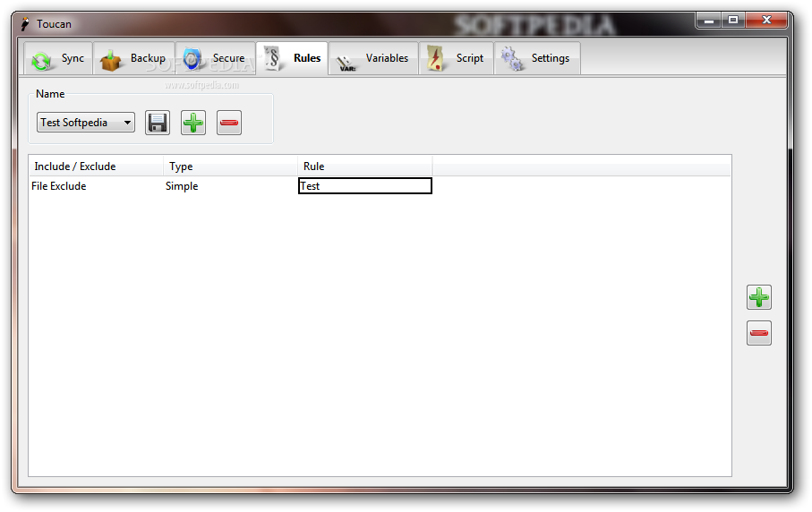Select the Rules tab
The height and width of the screenshot is (512, 812).
(x=292, y=58)
